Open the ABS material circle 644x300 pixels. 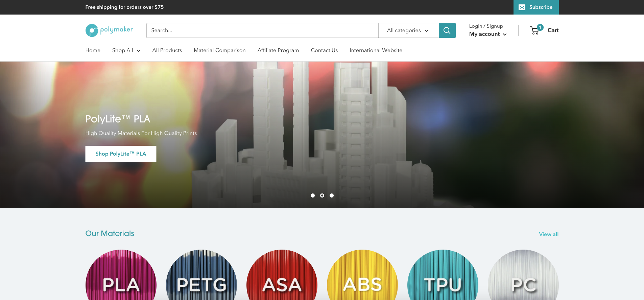pos(362,275)
